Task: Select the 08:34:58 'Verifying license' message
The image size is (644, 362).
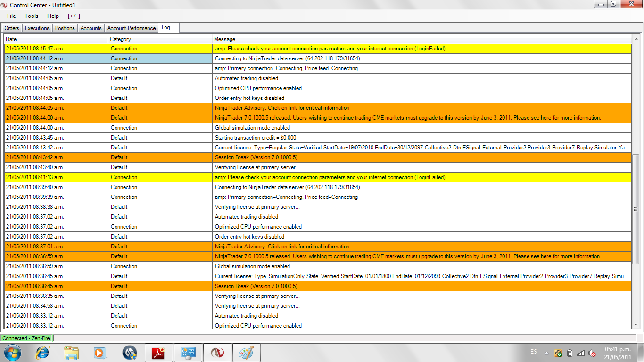Action: coord(422,306)
